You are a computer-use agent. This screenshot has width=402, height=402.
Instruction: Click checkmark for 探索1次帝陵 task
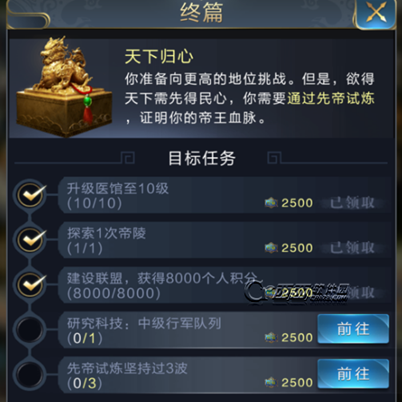31,239
